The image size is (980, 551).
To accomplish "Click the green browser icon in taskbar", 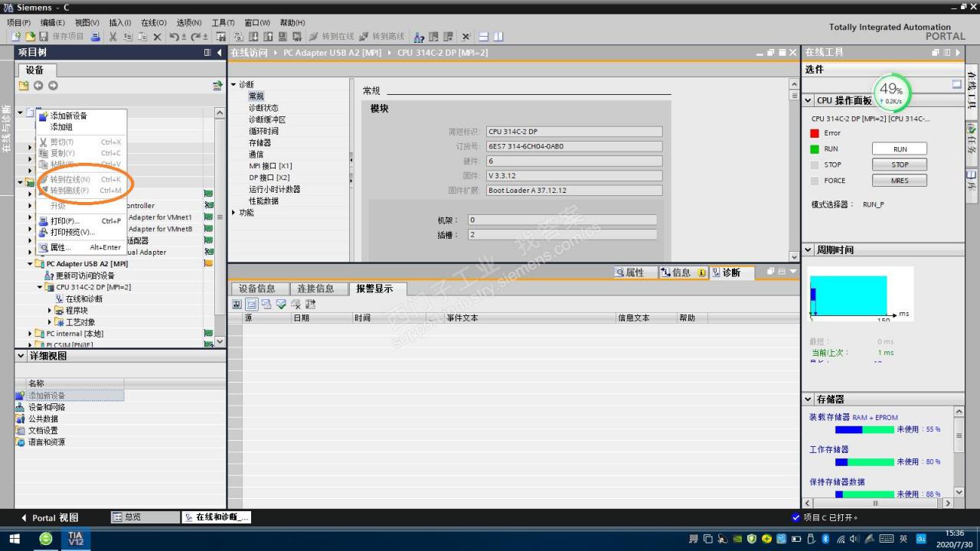I will 45,540.
